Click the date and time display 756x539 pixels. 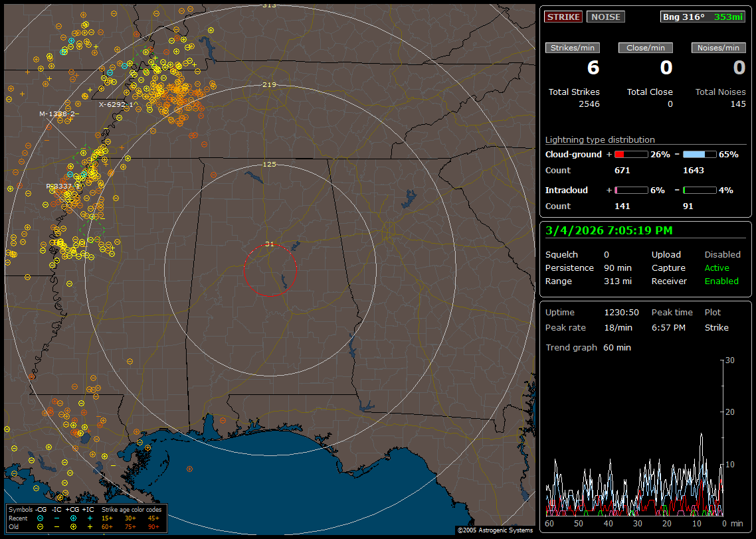click(x=609, y=230)
